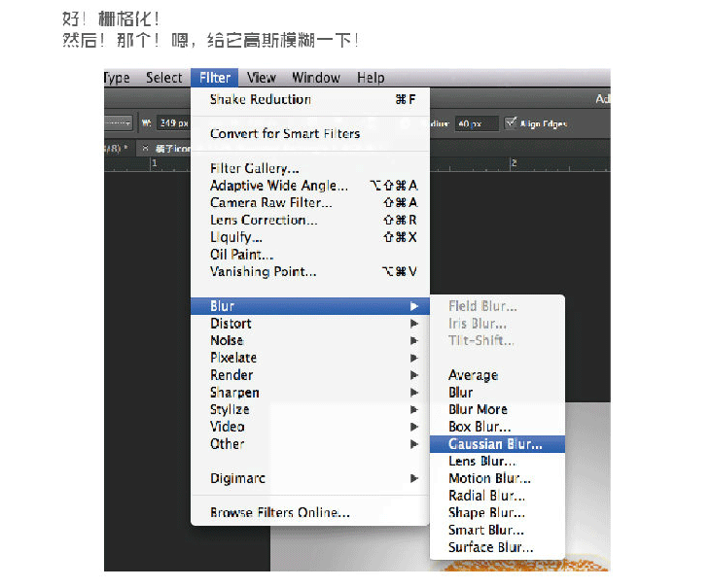
Task: Close the open Filter menu
Action: point(215,78)
